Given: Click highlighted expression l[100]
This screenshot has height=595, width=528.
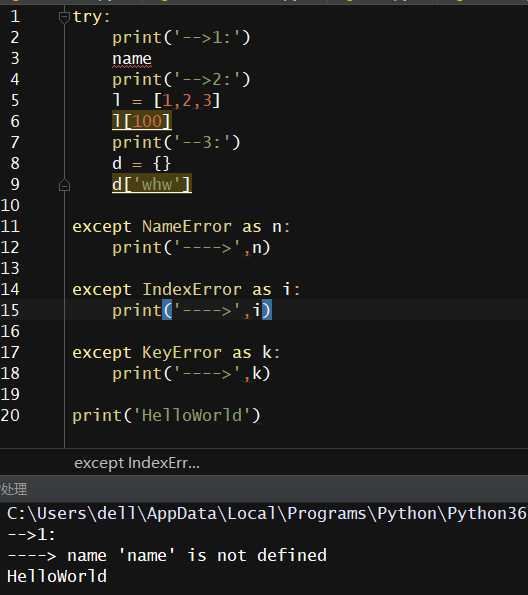Looking at the screenshot, I should coord(142,121).
